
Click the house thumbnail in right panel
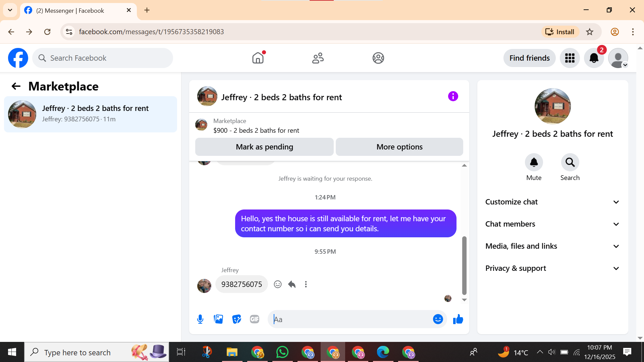coord(552,106)
